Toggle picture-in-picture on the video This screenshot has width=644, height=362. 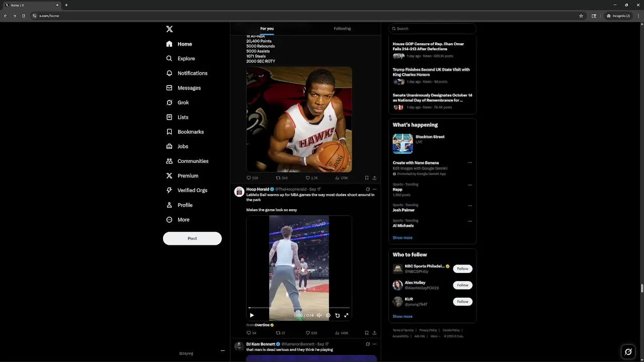[337, 315]
